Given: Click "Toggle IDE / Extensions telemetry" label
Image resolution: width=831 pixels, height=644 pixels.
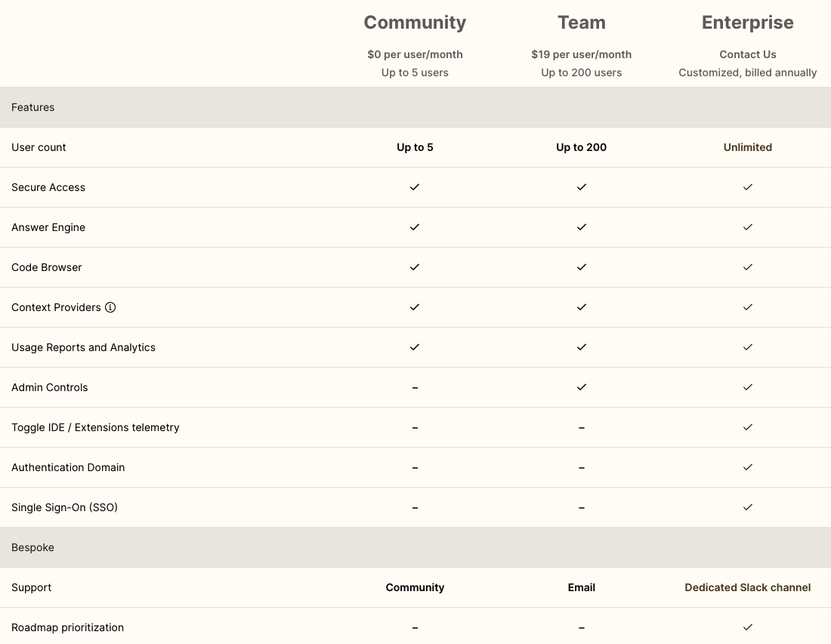Looking at the screenshot, I should tap(95, 427).
